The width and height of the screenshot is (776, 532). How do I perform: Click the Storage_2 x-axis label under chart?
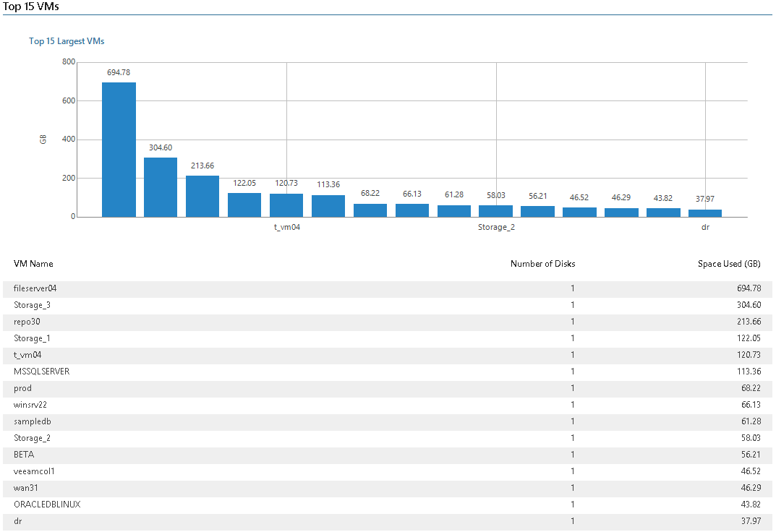click(496, 227)
